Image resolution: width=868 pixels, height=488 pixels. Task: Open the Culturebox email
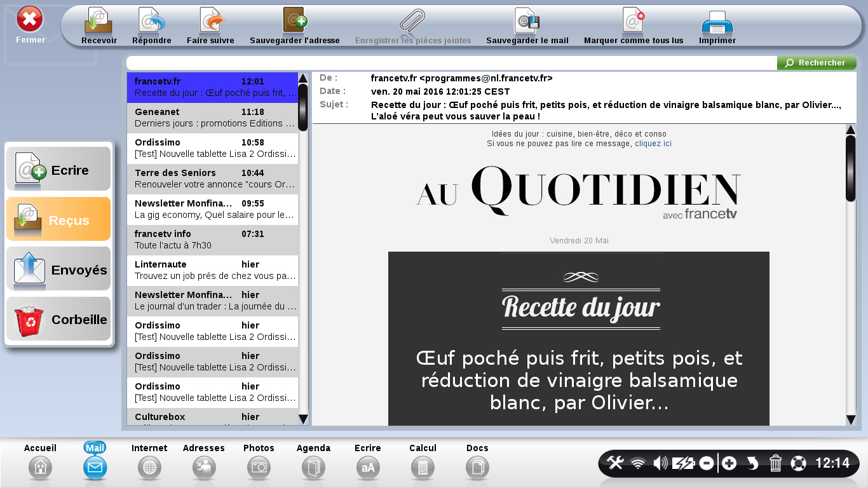coord(212,418)
